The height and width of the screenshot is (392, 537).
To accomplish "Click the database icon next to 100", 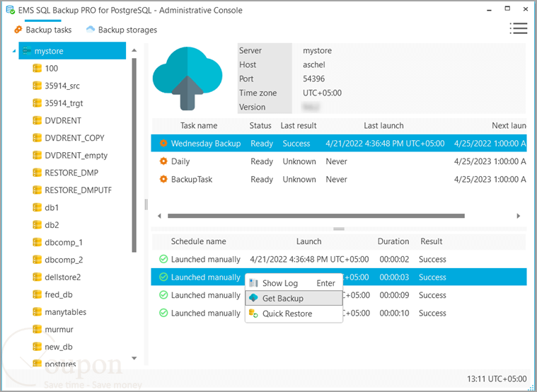I will [37, 68].
